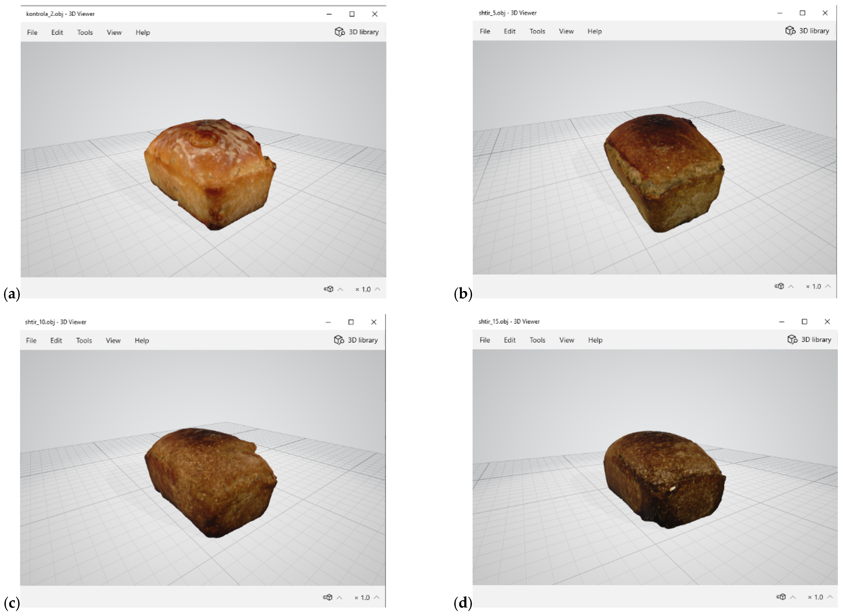This screenshot has width=843, height=616.
Task: Click quick animations cube icon in shtir_10 window
Action: point(328,597)
